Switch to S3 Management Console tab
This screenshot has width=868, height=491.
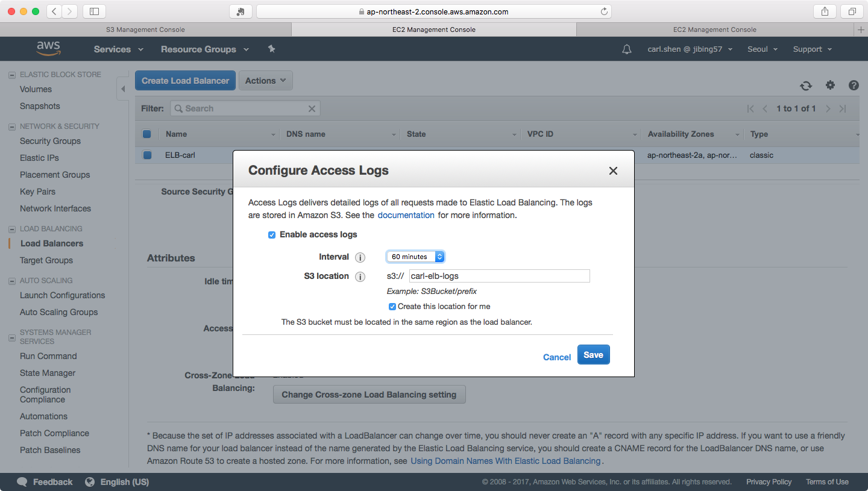(145, 30)
